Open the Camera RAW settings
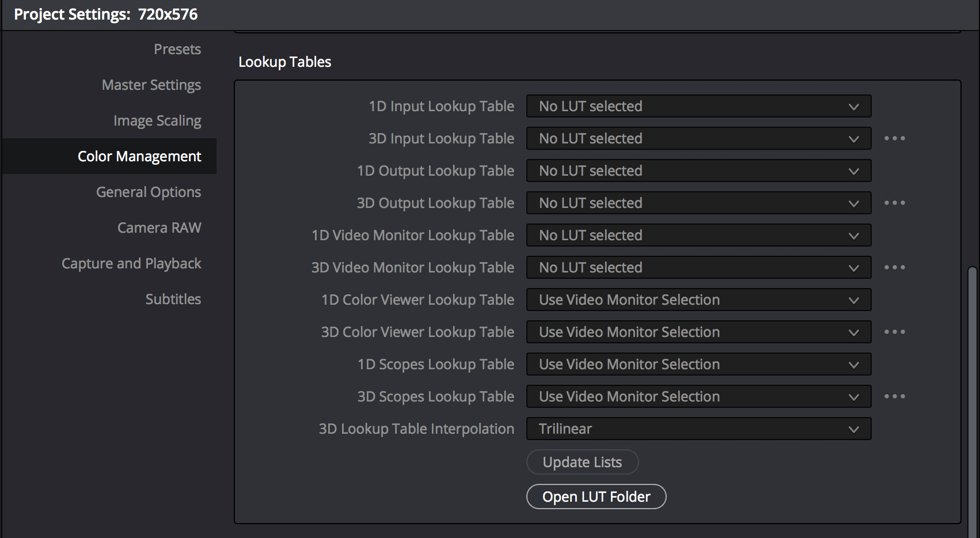 (x=159, y=228)
